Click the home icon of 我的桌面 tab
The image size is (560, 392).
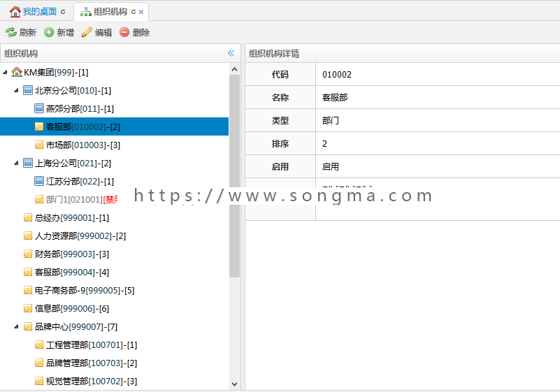pos(15,12)
